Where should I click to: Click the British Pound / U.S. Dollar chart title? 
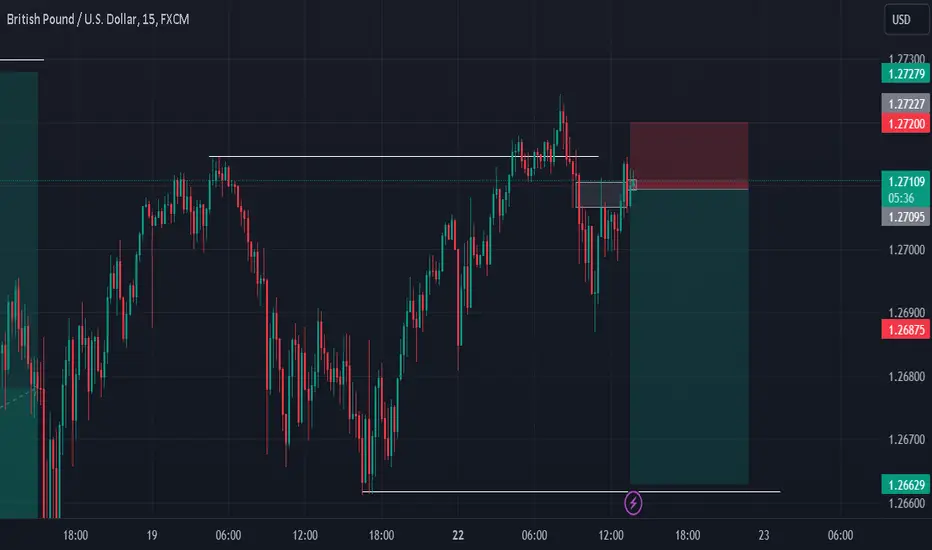[98, 19]
